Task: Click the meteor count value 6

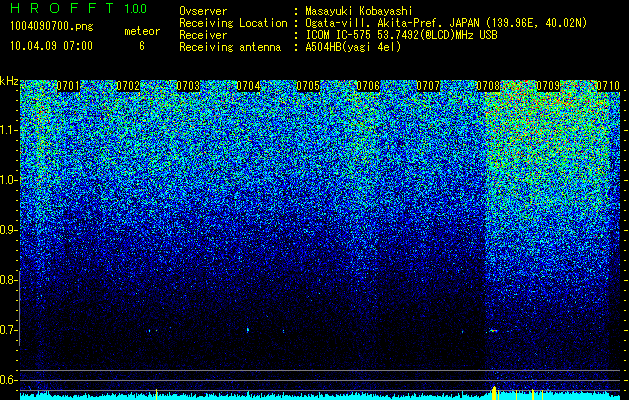Action: [142, 46]
